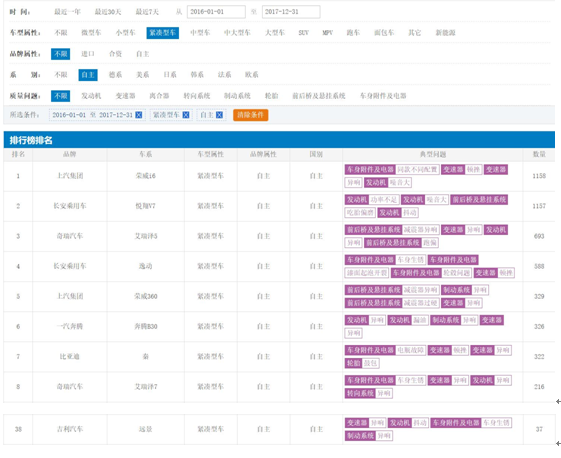
Task: Open car series 荣威360 in rank 5
Action: click(x=146, y=296)
